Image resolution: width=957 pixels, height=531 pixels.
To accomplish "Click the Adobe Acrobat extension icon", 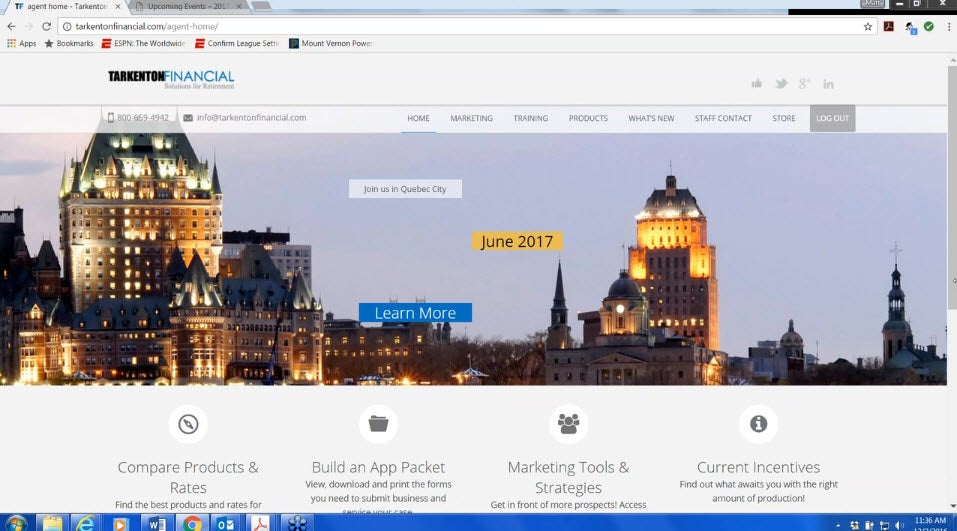I will pos(889,26).
